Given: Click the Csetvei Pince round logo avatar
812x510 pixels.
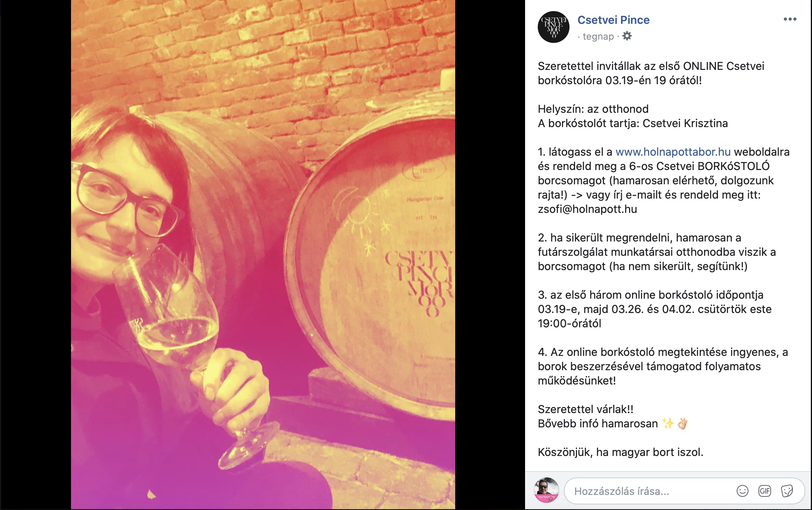Looking at the screenshot, I should 553,27.
